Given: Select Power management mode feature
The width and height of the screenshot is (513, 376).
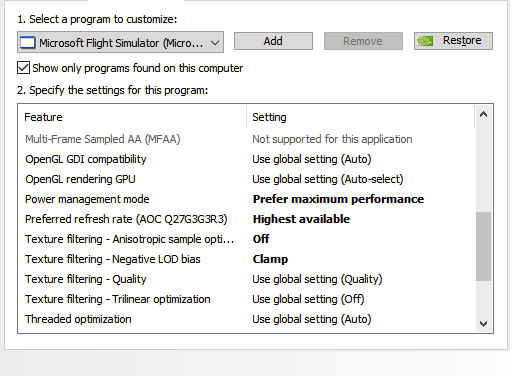Looking at the screenshot, I should [x=87, y=199].
